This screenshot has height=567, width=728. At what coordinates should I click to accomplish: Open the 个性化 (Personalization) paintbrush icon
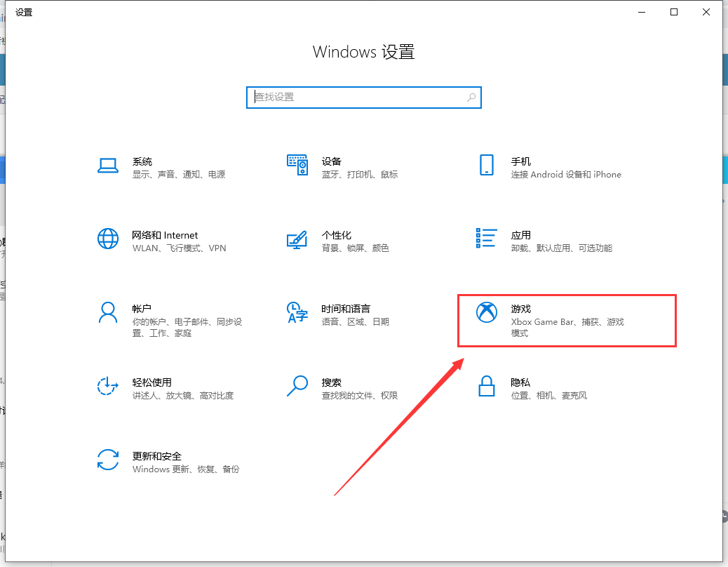297,239
